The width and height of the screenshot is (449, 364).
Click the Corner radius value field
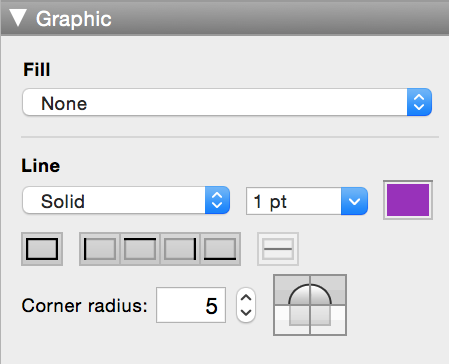[x=191, y=305]
